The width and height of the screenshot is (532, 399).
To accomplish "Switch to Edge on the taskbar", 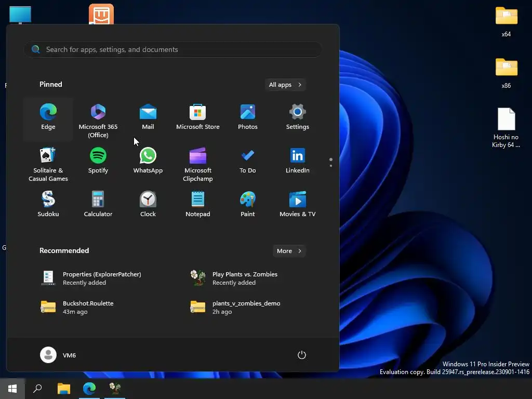I will coord(89,389).
